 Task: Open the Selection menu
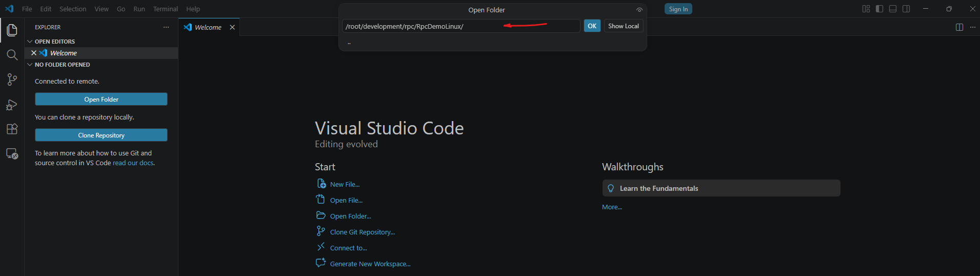tap(73, 9)
